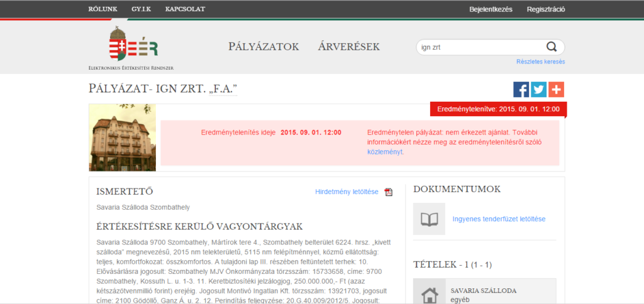This screenshot has width=644, height=304.
Task: Go to the Pályázatok section
Action: [264, 46]
